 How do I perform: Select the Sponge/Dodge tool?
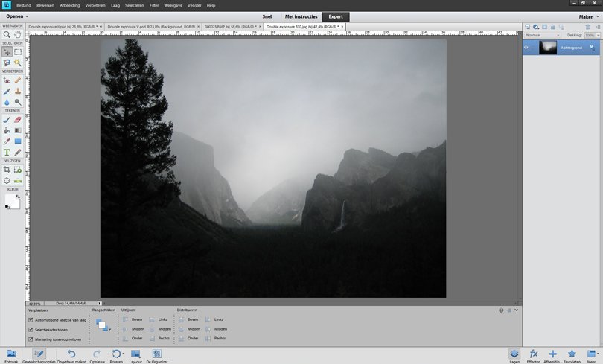[x=18, y=102]
